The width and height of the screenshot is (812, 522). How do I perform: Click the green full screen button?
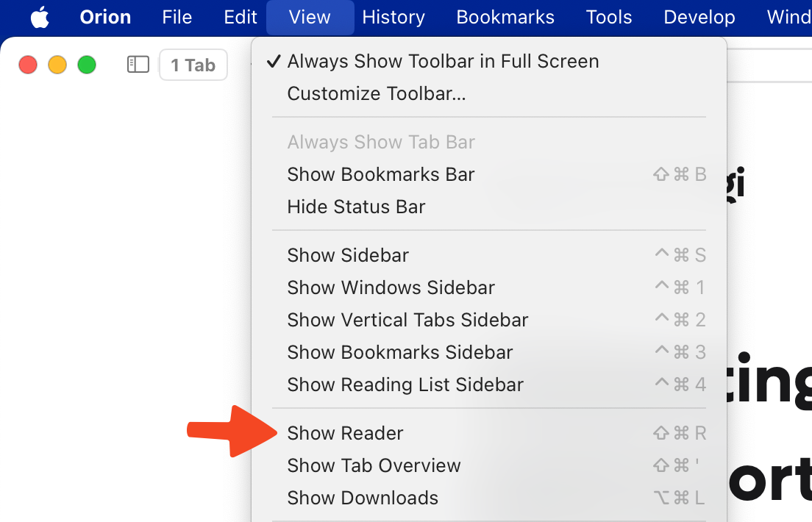[x=87, y=65]
